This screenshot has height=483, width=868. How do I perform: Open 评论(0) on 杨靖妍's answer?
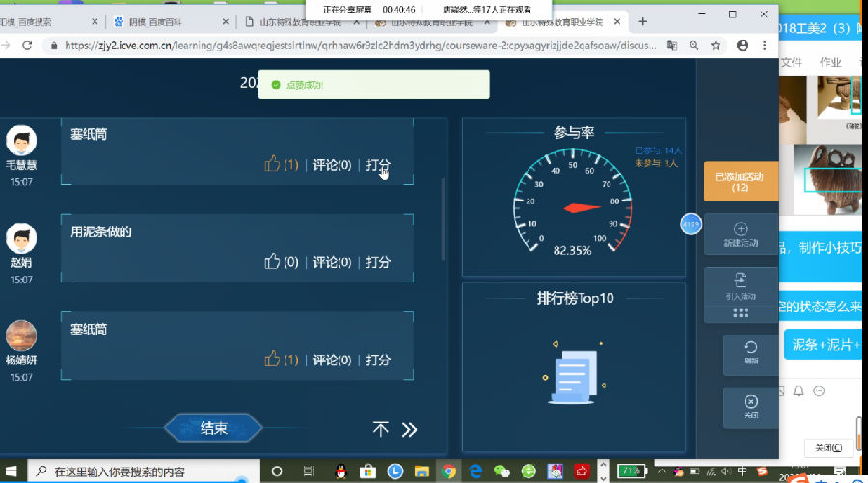point(332,360)
